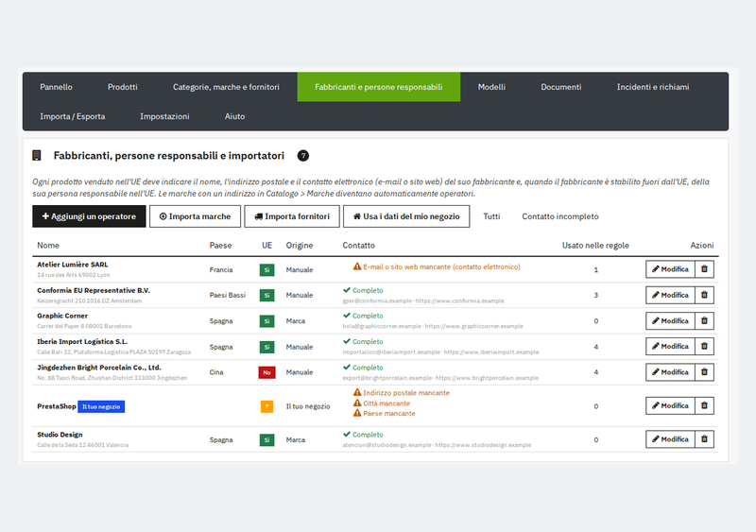Click green Sì EU badge for Studio Design
756x532 pixels.
(x=266, y=440)
